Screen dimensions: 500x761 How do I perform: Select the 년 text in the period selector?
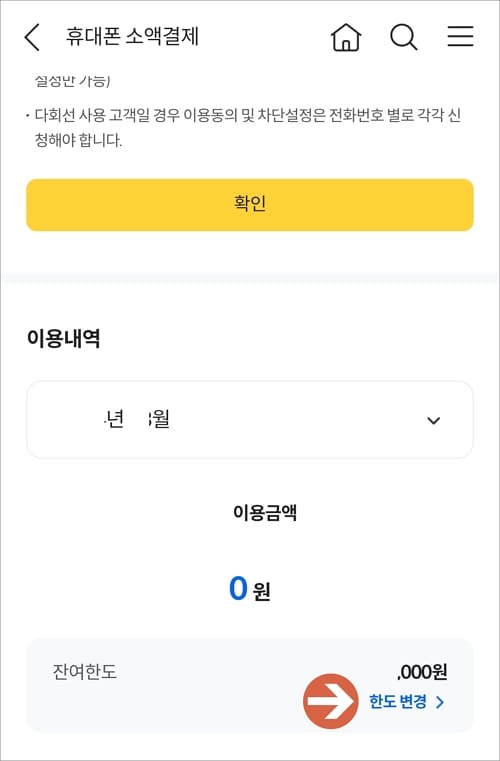115,419
